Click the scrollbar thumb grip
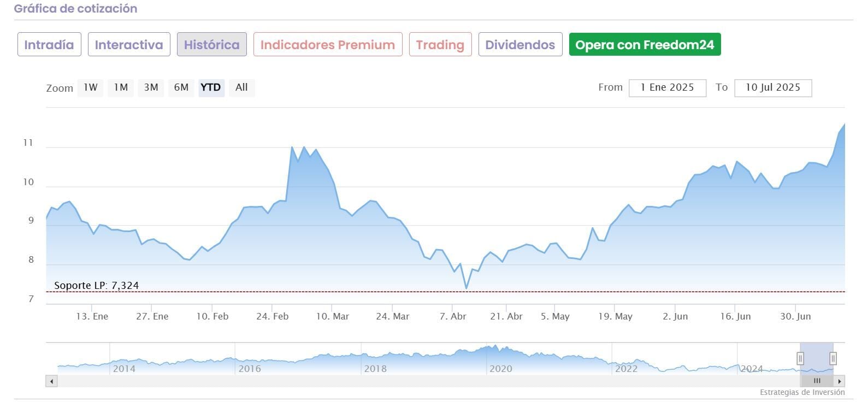 pyautogui.click(x=817, y=381)
